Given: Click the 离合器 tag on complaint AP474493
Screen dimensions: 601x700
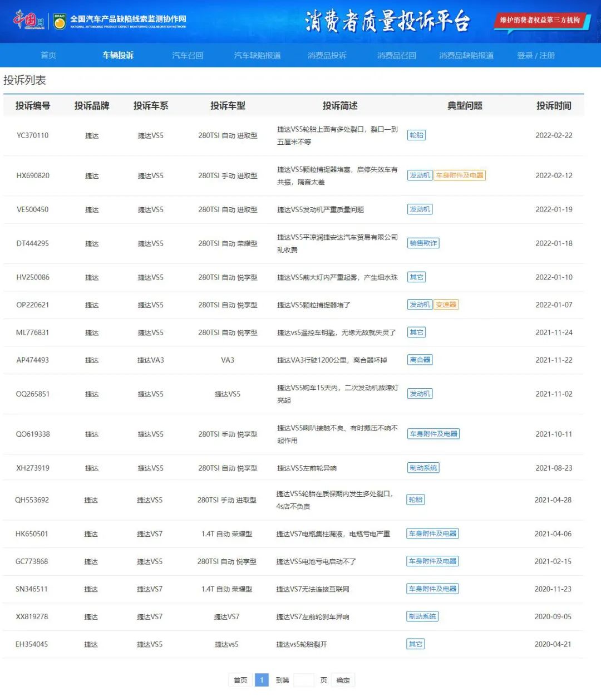Looking at the screenshot, I should tap(420, 360).
